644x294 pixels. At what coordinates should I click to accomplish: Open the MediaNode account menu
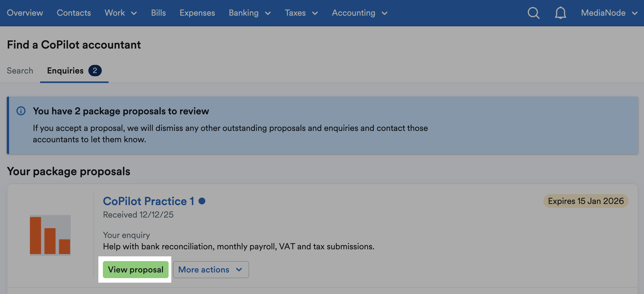point(609,13)
